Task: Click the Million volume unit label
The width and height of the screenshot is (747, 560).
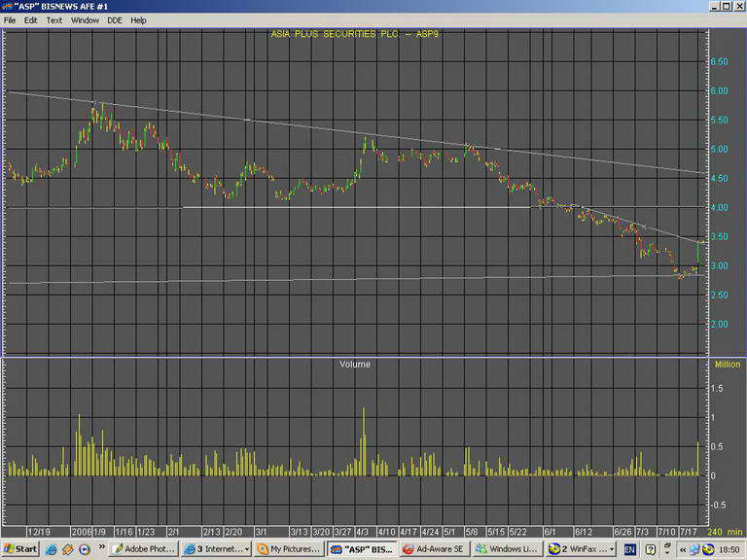Action: [728, 365]
